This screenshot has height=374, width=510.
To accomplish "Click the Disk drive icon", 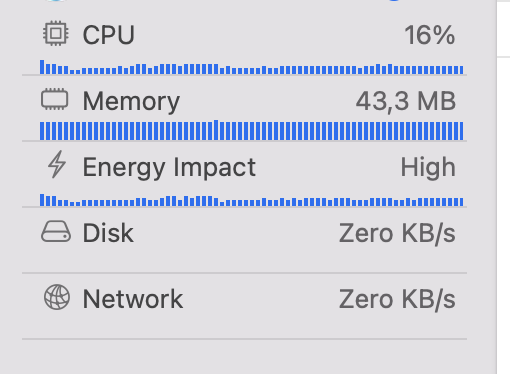I will [x=56, y=231].
